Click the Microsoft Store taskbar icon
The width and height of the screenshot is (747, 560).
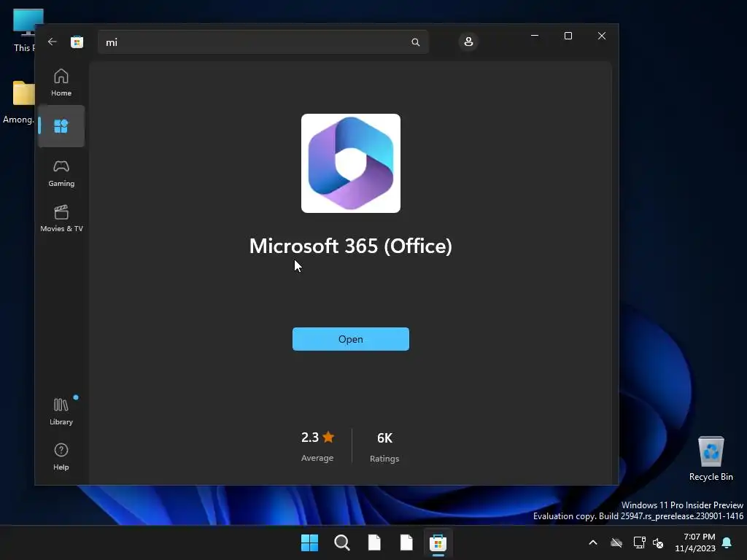[438, 542]
